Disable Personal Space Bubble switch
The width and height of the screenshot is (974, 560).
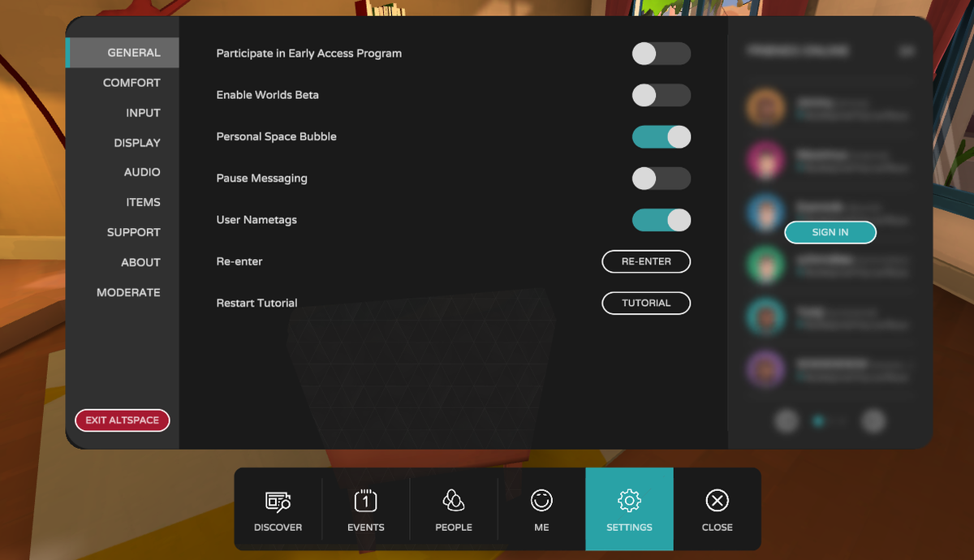[662, 137]
